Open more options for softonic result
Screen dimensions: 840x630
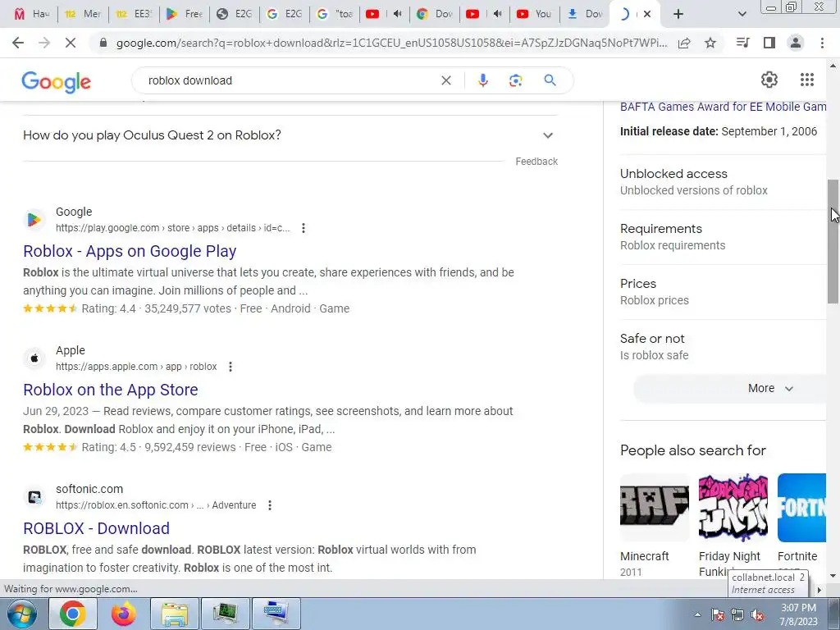click(270, 505)
